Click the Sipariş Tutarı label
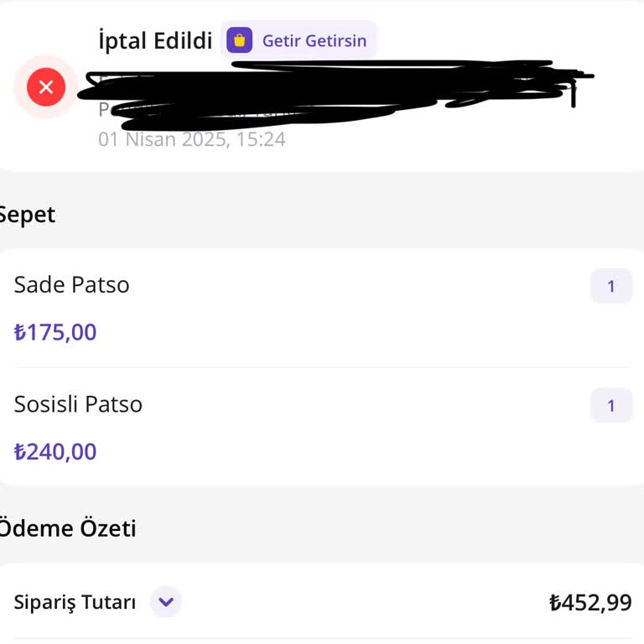644x644 pixels. tap(75, 602)
